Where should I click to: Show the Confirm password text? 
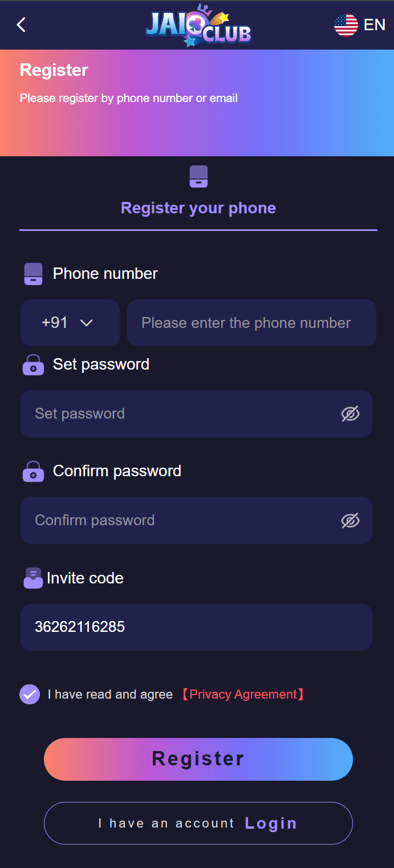point(350,520)
